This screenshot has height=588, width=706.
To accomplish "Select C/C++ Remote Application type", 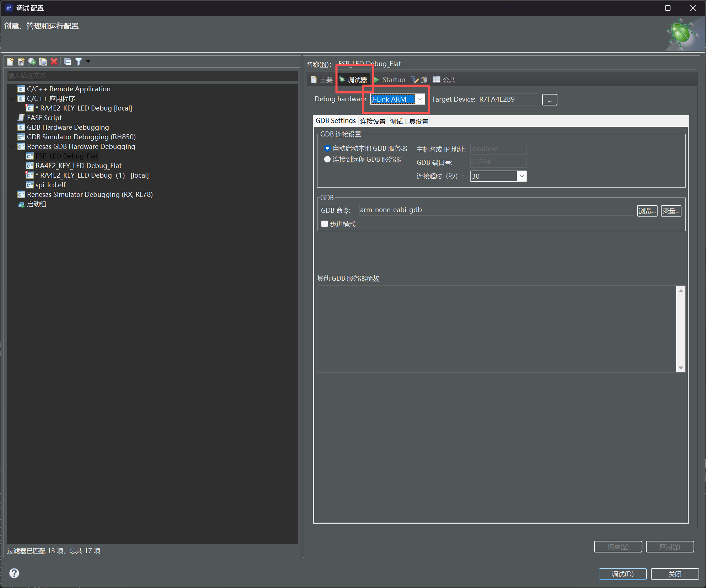I will click(69, 89).
